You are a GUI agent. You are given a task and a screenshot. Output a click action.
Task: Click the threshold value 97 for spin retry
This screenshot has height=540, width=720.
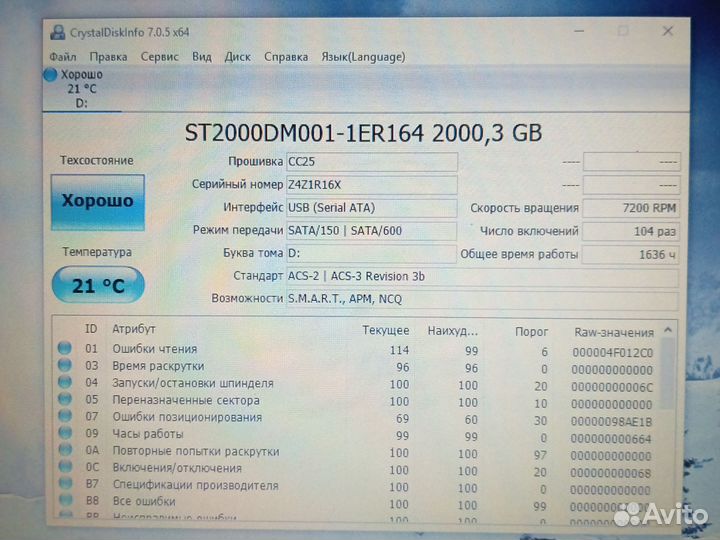(540, 455)
